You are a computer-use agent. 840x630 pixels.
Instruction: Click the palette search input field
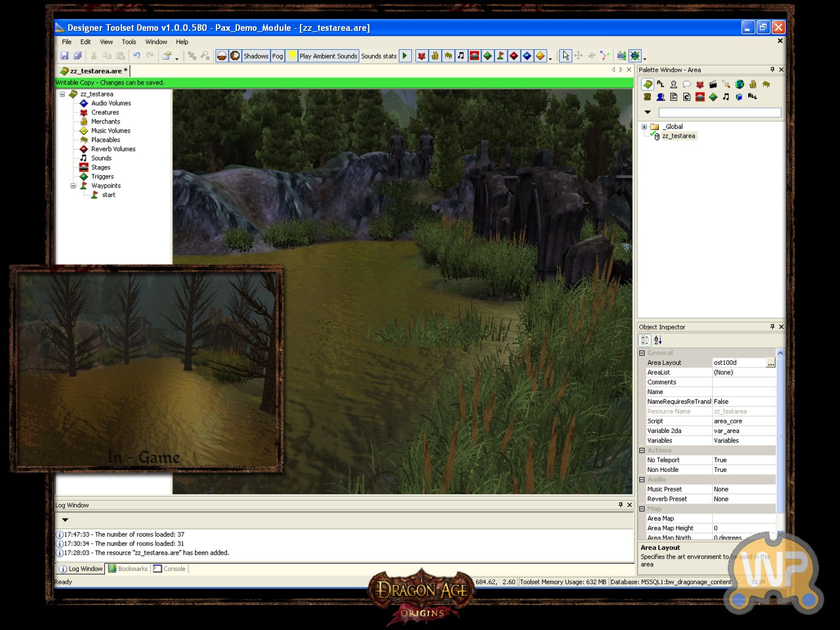coord(719,112)
